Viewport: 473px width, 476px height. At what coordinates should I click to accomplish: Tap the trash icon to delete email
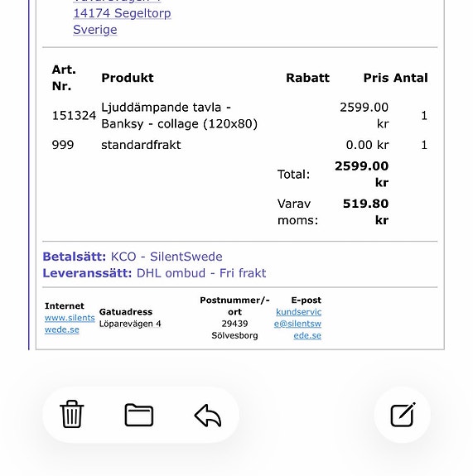click(x=72, y=415)
